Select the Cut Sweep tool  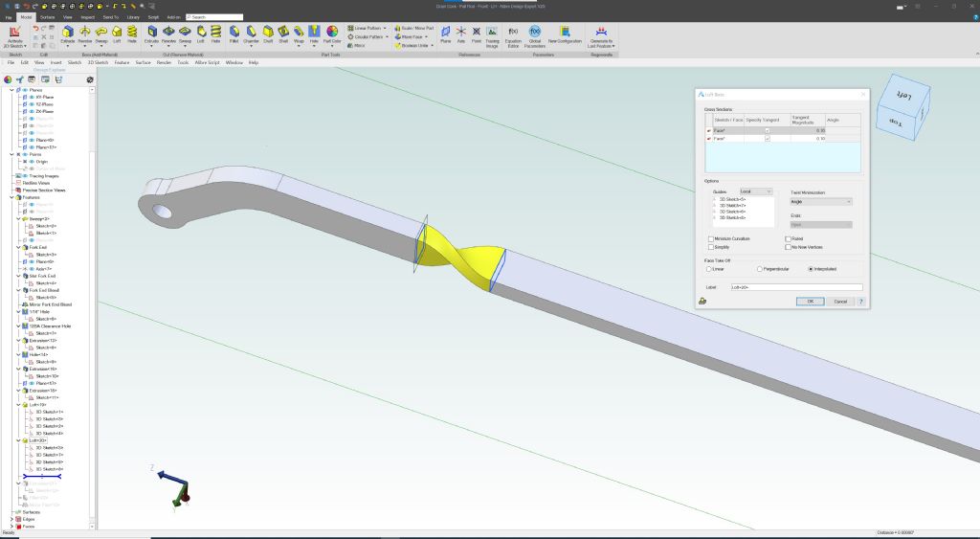click(x=185, y=34)
